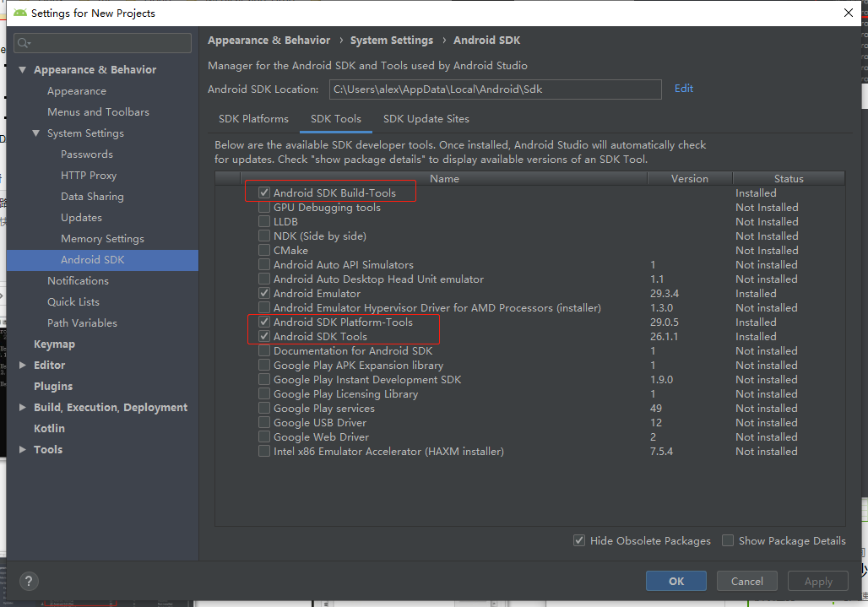Screen dimensions: 868x607
Task: Open Notifications settings
Action: tap(78, 281)
